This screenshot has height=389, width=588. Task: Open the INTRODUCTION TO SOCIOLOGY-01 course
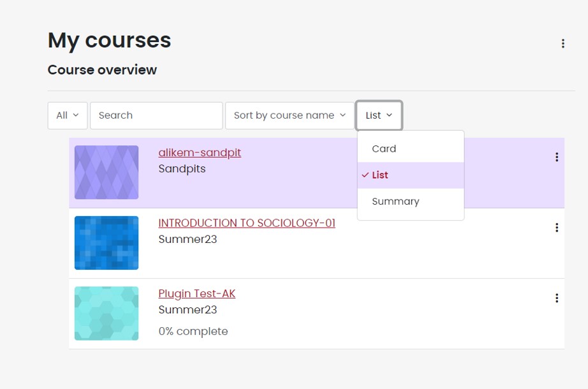tap(247, 223)
